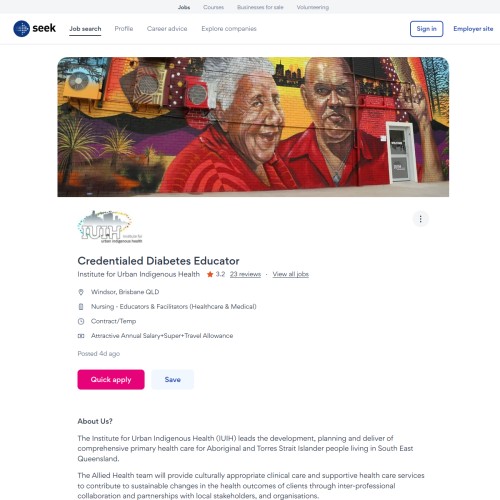500x500 pixels.
Task: Open the 23 reviews link
Action: click(245, 274)
